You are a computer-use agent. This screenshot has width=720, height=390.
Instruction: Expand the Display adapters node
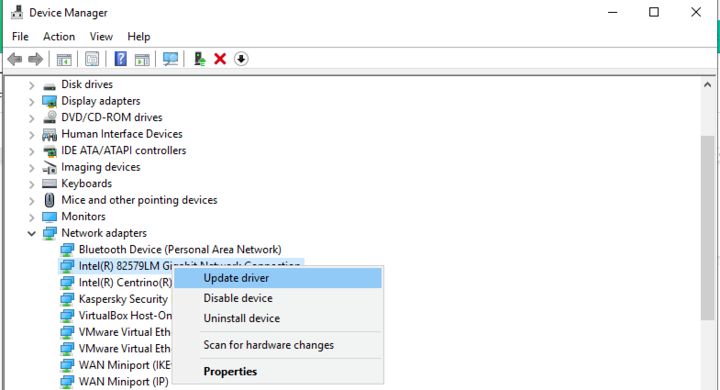(31, 102)
